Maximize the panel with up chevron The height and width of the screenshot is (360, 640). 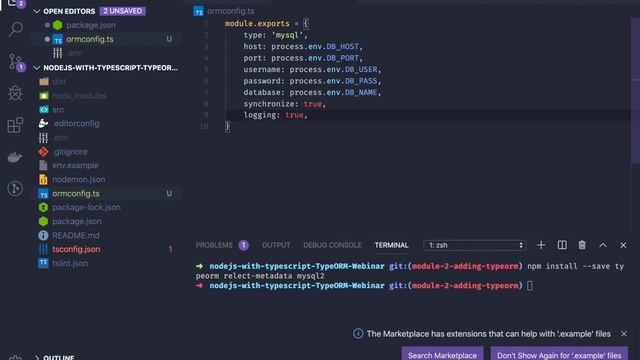pos(602,245)
